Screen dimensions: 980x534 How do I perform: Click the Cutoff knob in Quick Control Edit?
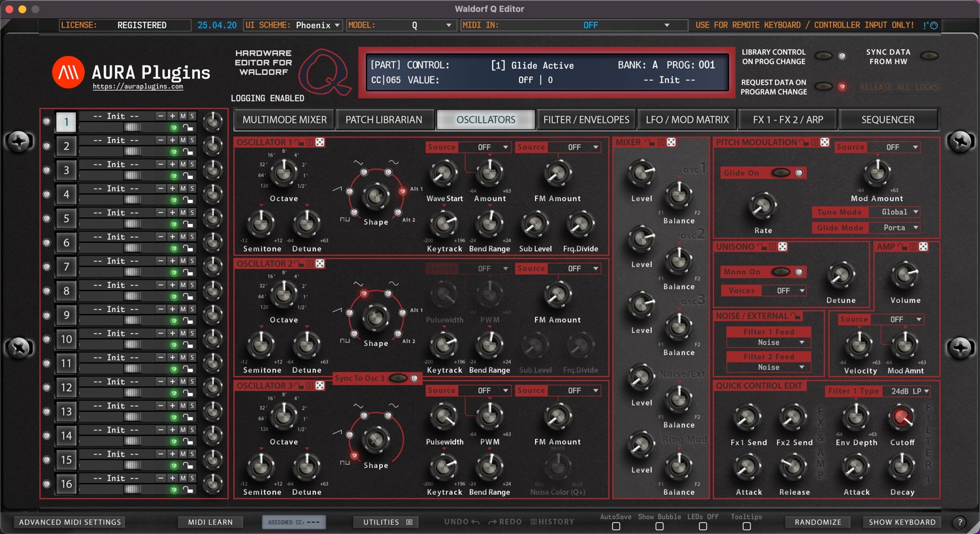coord(902,416)
